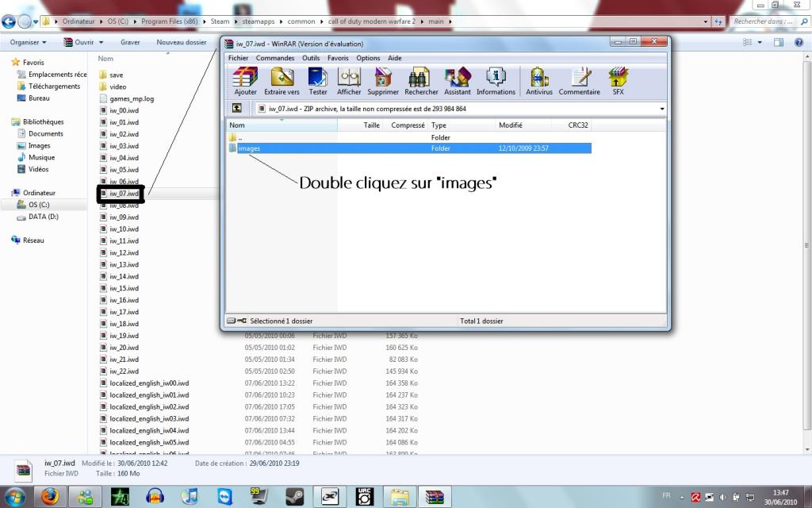
Task: Go up one level in WinRAR
Action: [236, 108]
